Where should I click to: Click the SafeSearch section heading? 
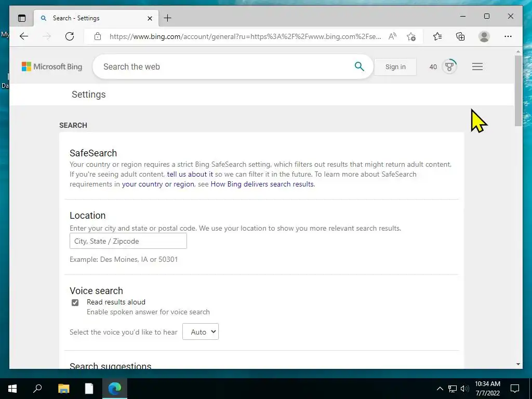tap(94, 153)
